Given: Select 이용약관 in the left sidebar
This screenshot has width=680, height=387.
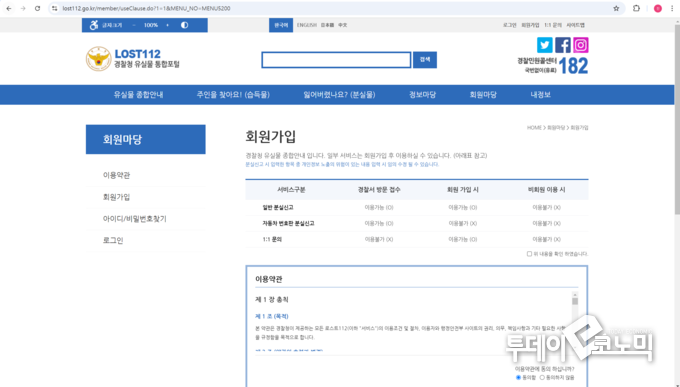Looking at the screenshot, I should [x=116, y=175].
